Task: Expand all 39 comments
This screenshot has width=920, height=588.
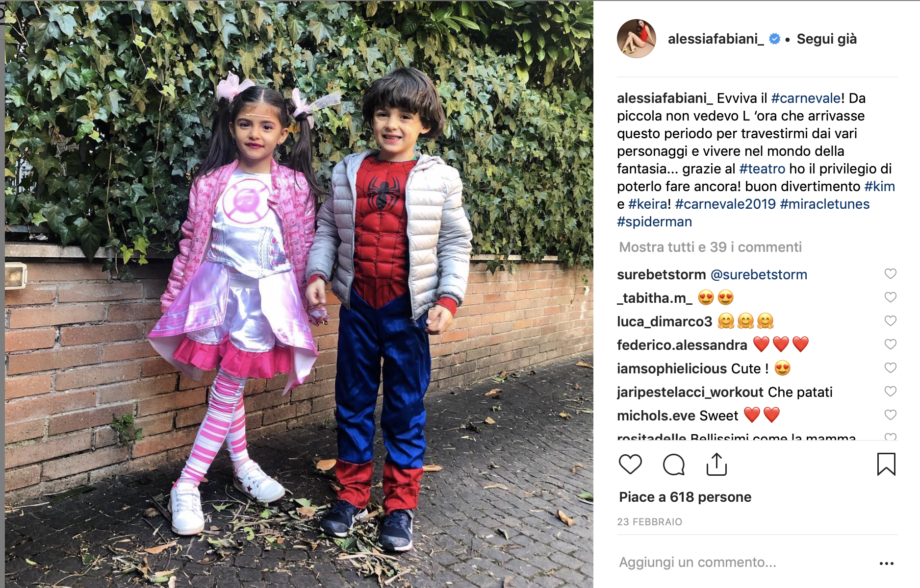Action: coord(710,247)
